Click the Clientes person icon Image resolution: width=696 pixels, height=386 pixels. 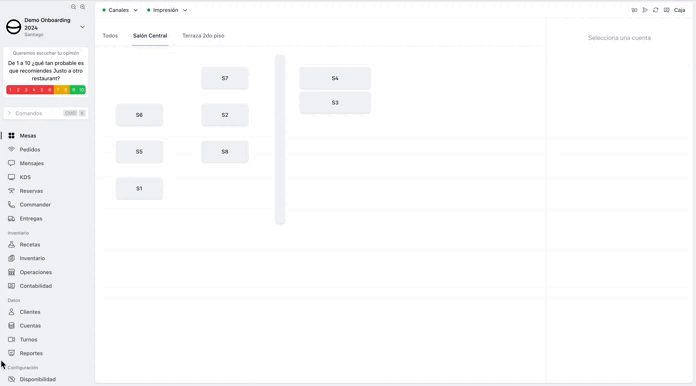[12, 312]
